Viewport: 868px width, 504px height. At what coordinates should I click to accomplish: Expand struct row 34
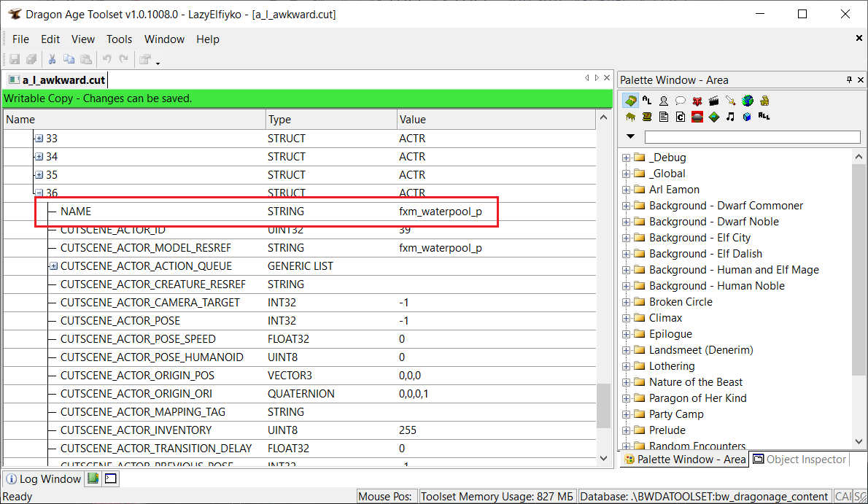[39, 157]
